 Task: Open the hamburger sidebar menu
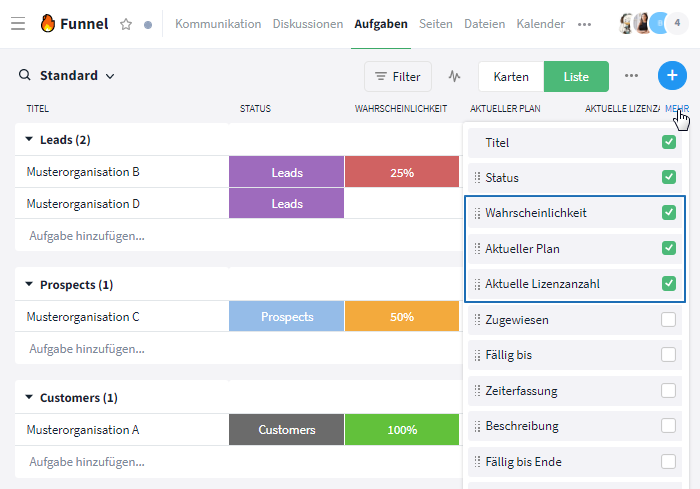(18, 23)
